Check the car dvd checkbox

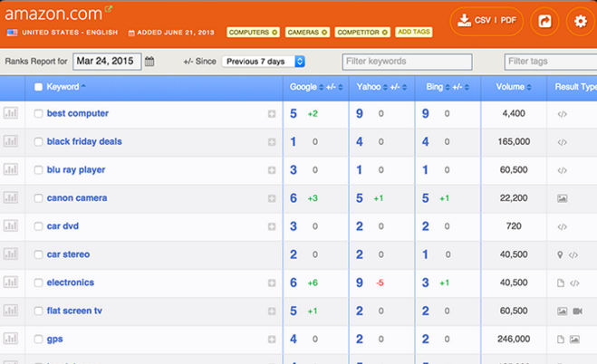click(x=38, y=226)
